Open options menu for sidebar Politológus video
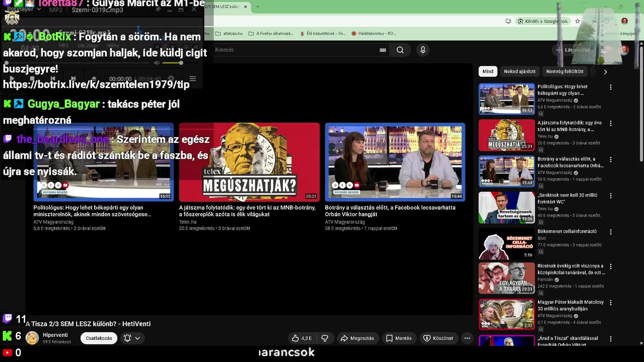 [611, 87]
